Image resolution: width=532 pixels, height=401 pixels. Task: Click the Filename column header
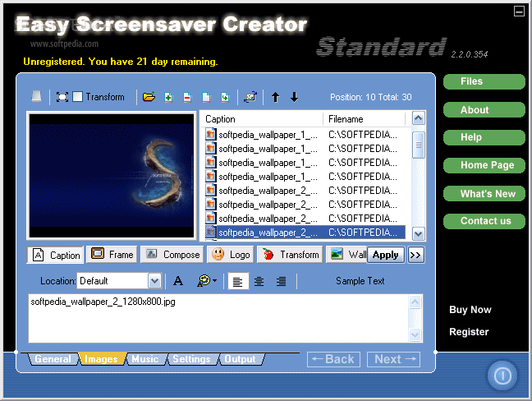coord(365,119)
